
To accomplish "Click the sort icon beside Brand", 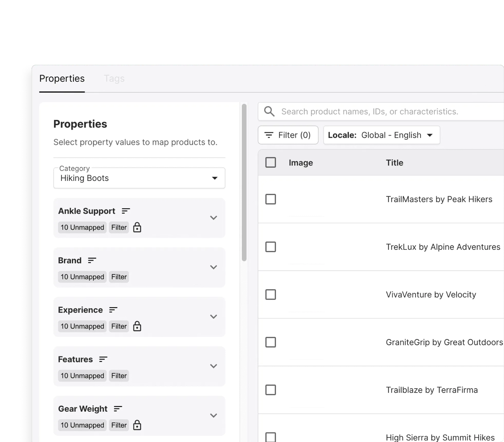I will tap(92, 261).
